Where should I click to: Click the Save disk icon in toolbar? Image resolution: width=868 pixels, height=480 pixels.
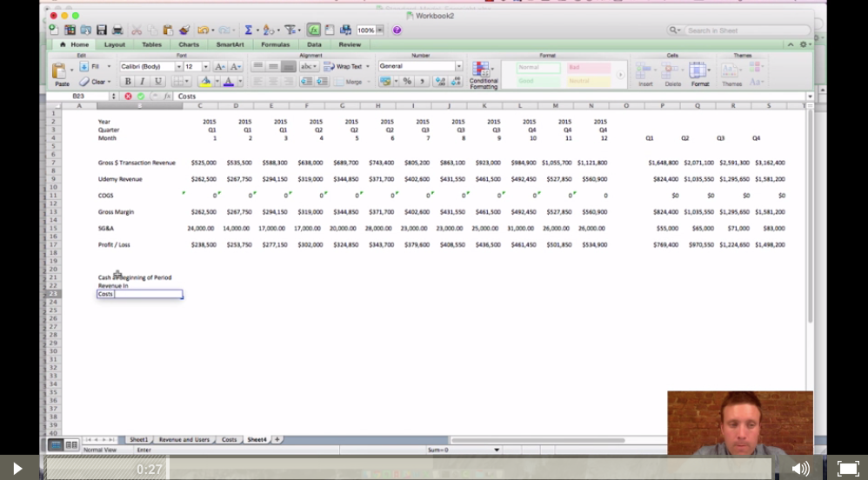tap(101, 30)
